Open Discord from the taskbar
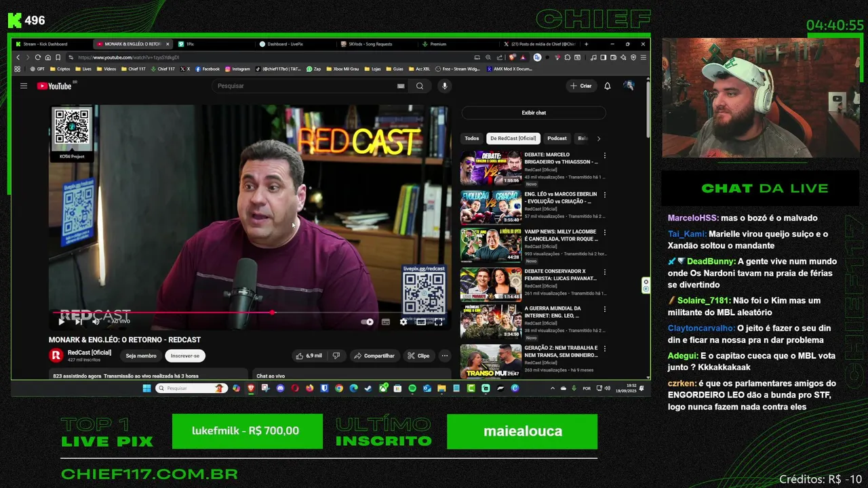 [280, 388]
